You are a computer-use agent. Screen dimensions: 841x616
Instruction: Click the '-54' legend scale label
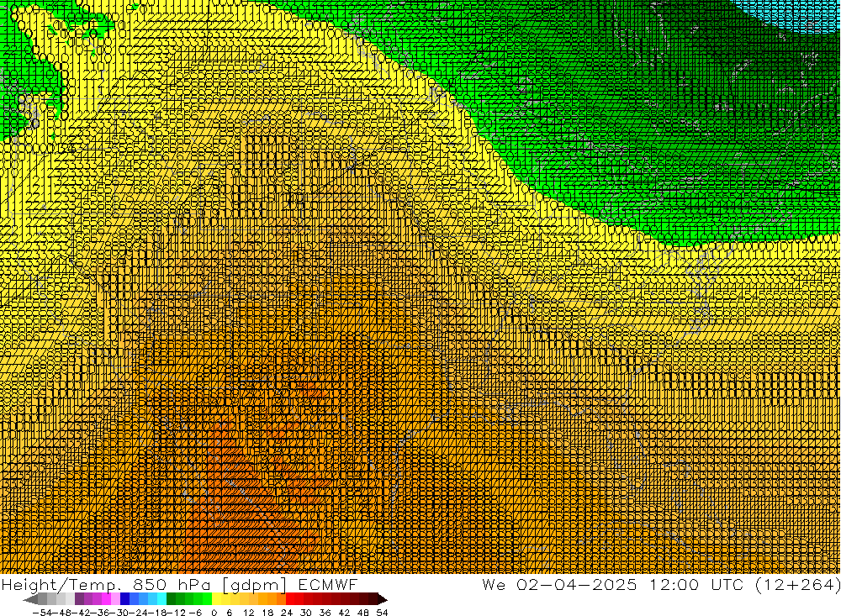click(42, 613)
